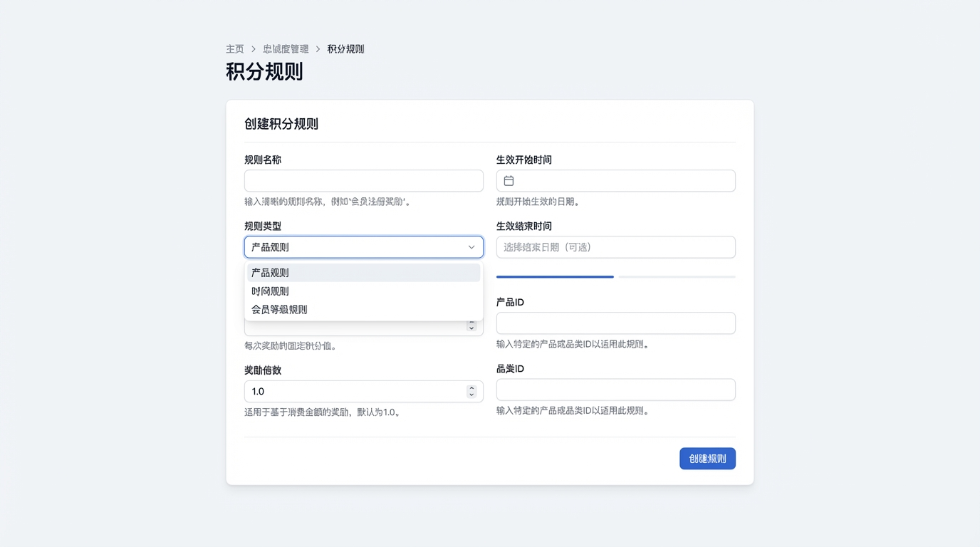Click the chevron arrow of 规则类型 dropdown
This screenshot has height=547, width=980.
(x=471, y=247)
